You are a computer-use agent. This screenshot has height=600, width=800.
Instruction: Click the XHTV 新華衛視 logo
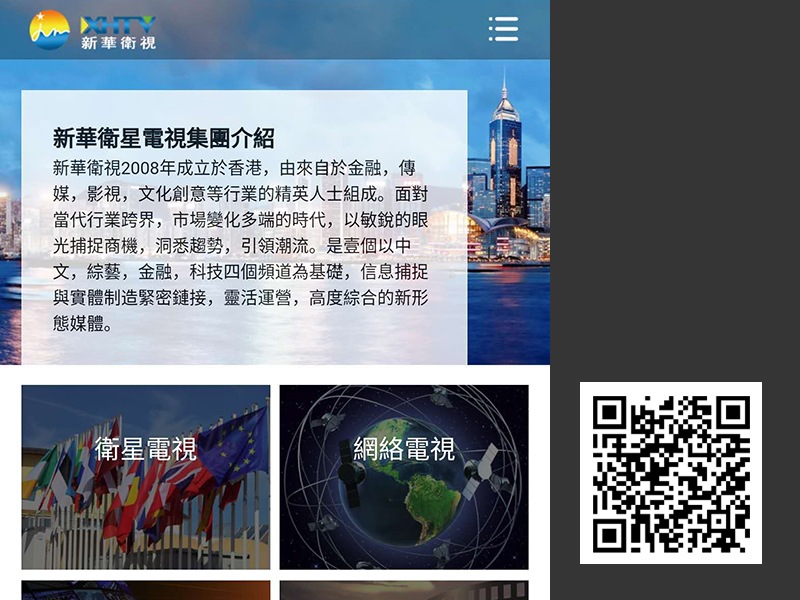[x=92, y=30]
